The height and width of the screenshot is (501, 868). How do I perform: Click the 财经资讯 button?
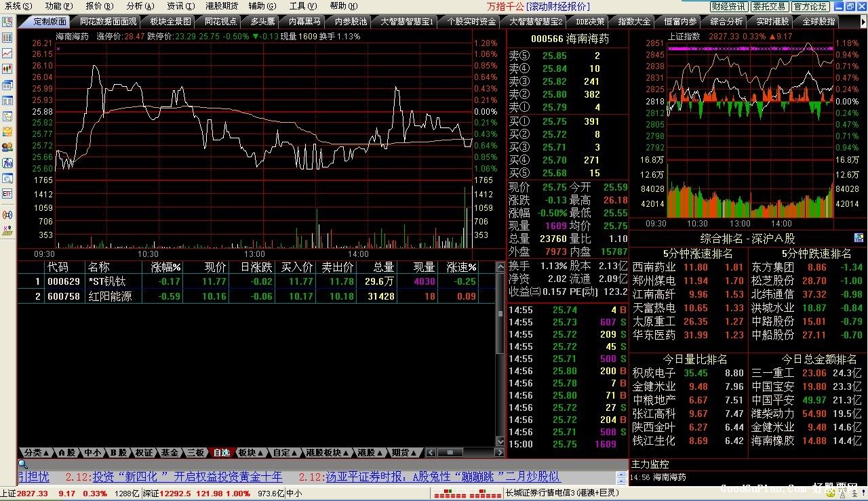[x=729, y=6]
